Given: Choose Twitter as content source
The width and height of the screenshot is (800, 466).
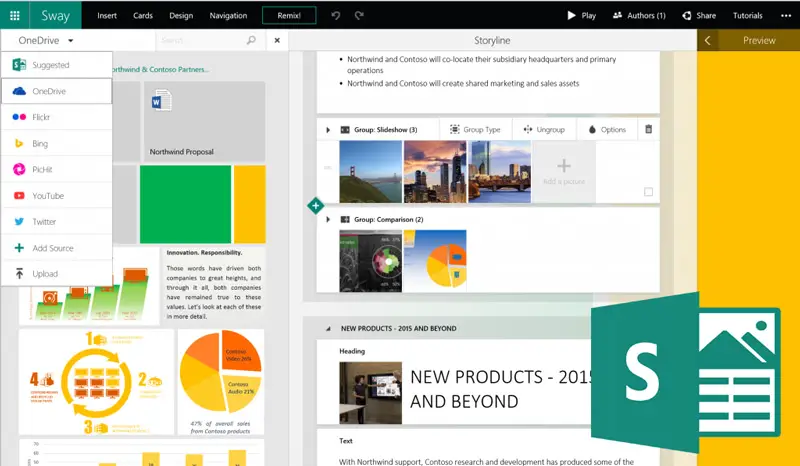Looking at the screenshot, I should 57,222.
